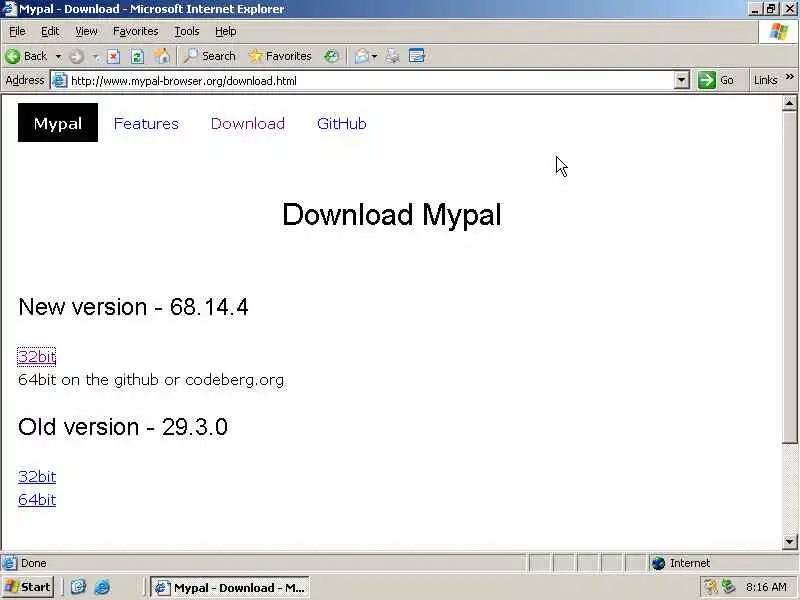Click the scrollbar up arrow

point(789,103)
